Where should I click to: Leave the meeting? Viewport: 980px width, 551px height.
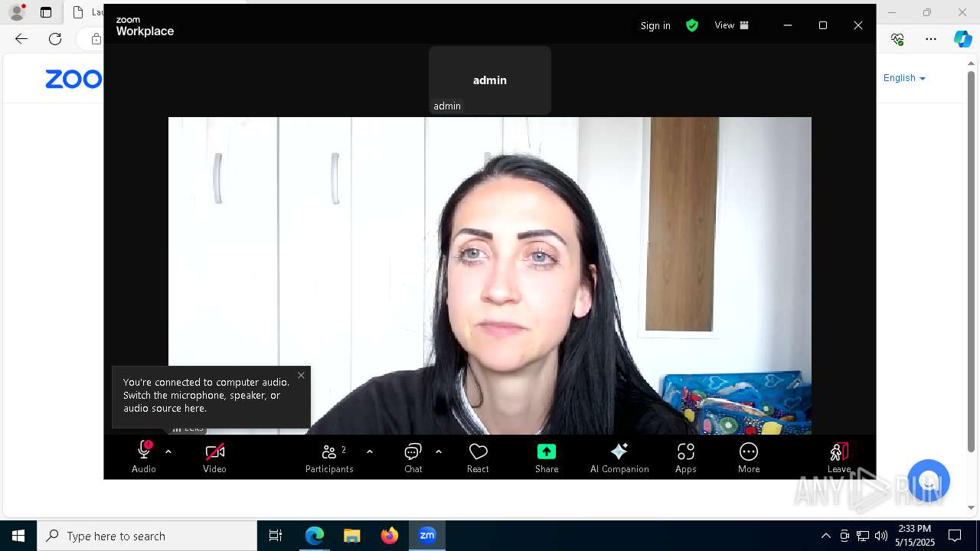(839, 457)
